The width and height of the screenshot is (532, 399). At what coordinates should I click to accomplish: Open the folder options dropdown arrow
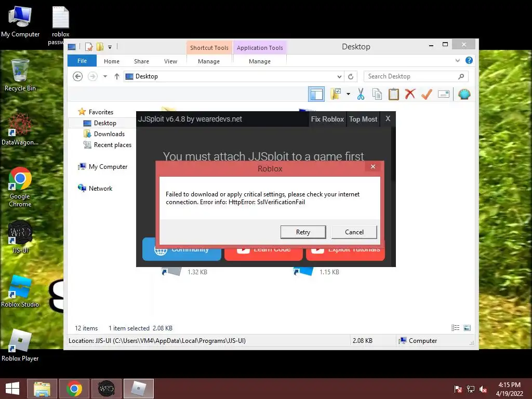(349, 94)
